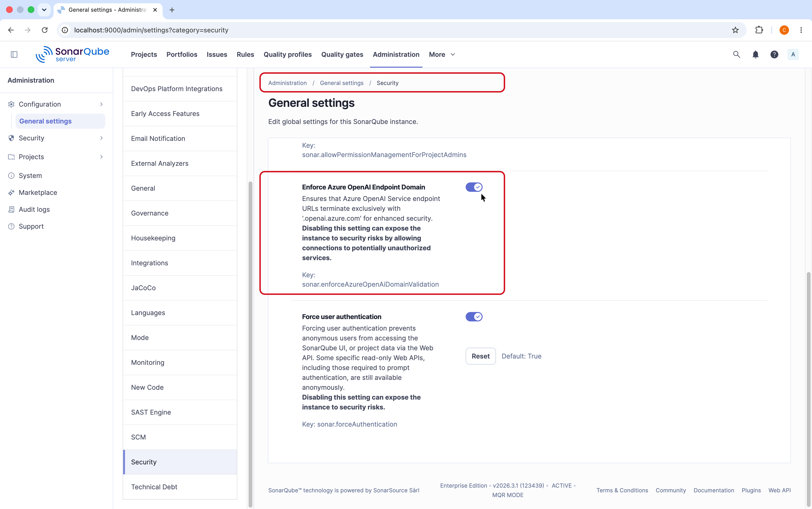
Task: Open the Rules menu item
Action: coord(245,54)
